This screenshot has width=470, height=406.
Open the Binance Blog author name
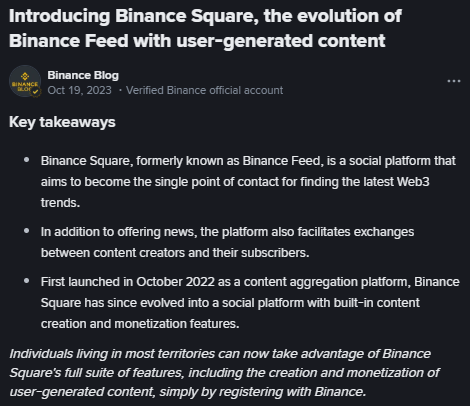click(x=83, y=75)
